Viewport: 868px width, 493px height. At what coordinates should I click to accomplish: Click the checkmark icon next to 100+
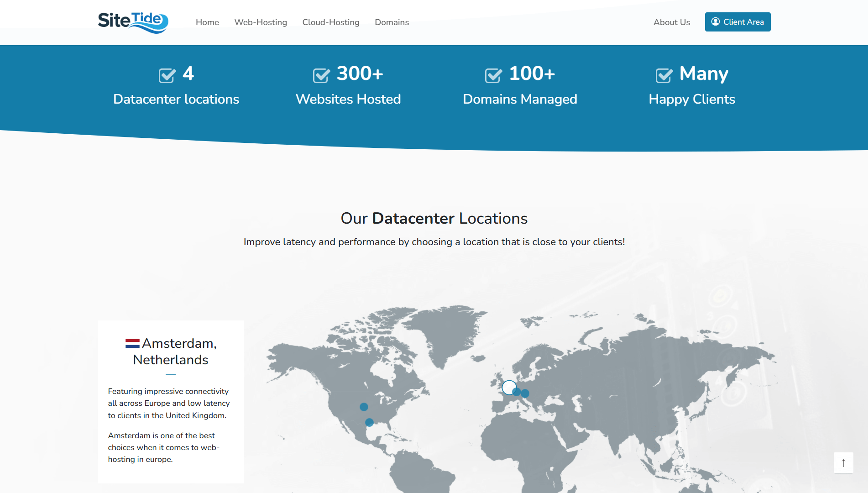tap(493, 75)
